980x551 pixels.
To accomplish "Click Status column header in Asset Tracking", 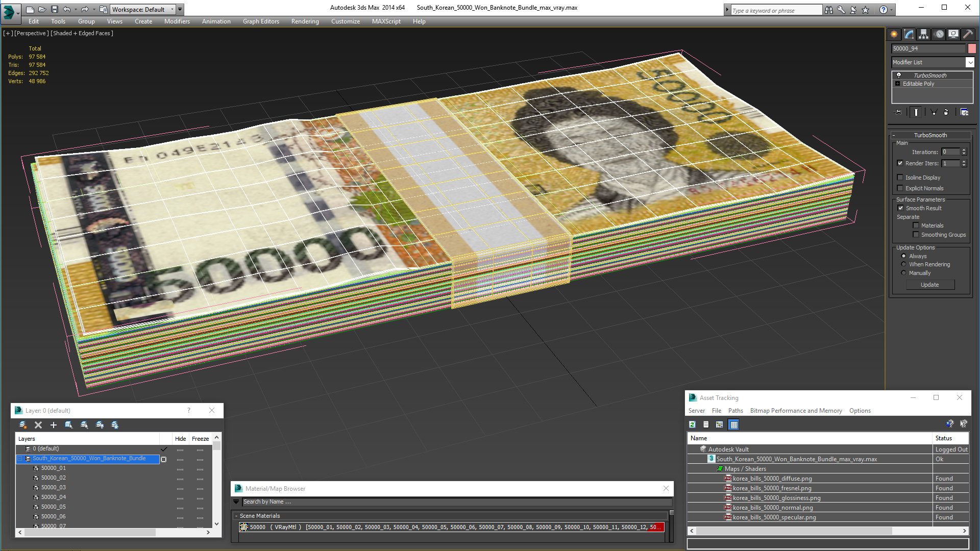I will pos(950,438).
